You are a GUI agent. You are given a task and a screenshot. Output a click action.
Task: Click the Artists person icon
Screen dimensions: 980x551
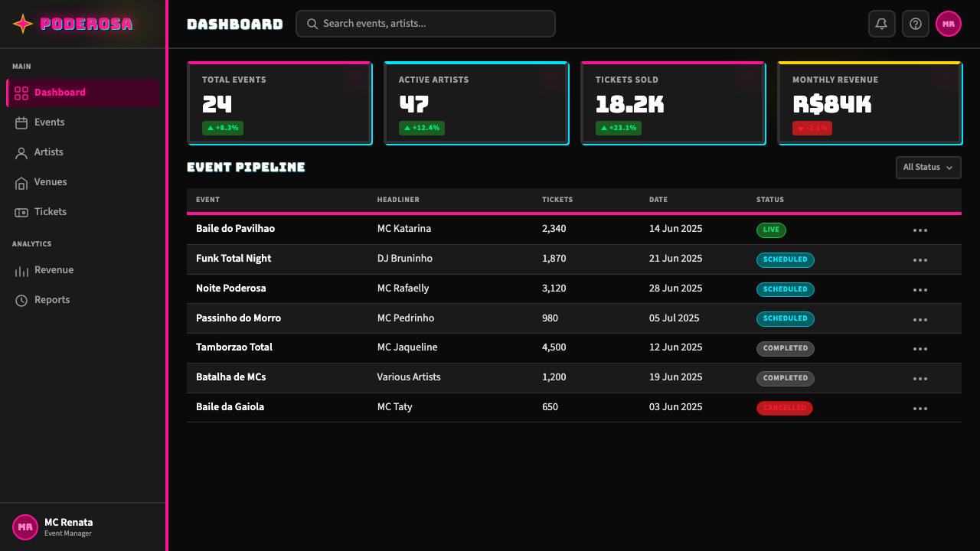(x=21, y=152)
